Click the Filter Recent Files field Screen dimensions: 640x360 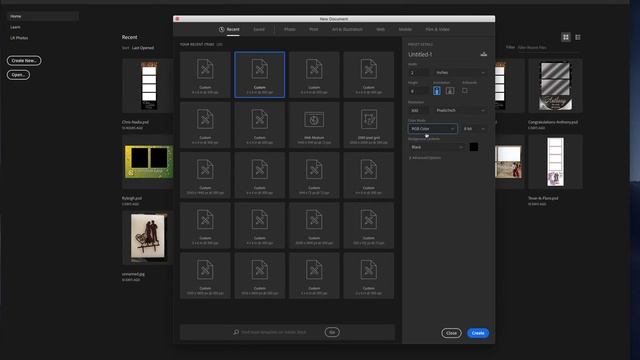click(548, 48)
